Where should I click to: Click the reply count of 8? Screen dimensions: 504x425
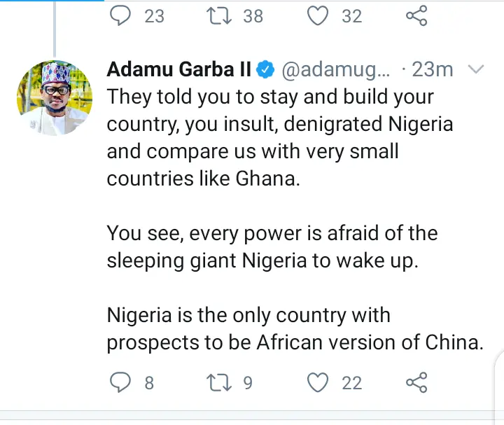(150, 383)
